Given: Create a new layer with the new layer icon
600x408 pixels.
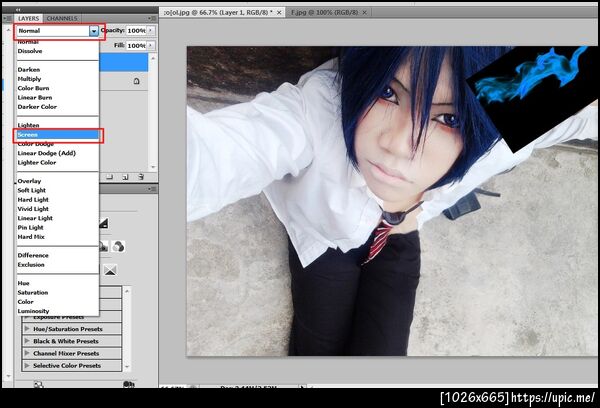Looking at the screenshot, I should [125, 177].
